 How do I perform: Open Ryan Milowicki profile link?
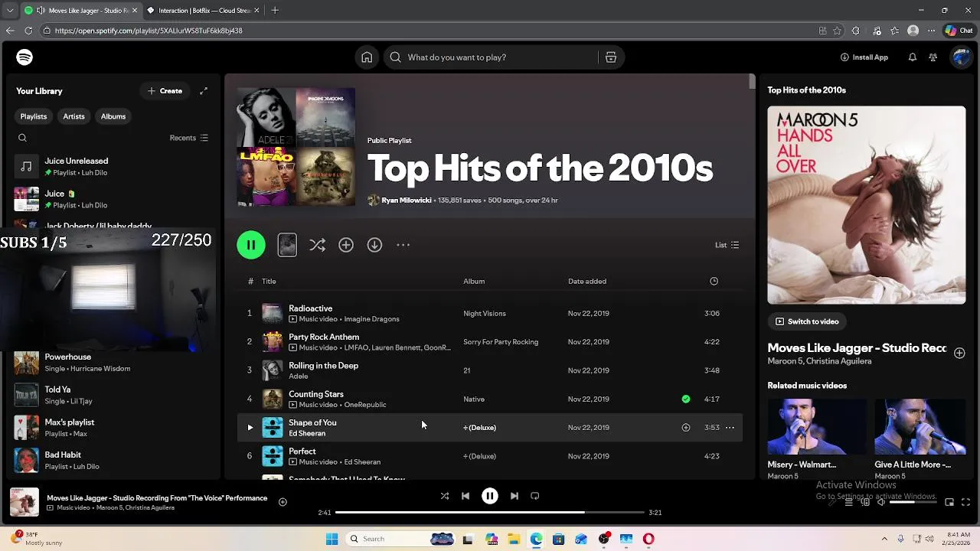[x=407, y=201]
